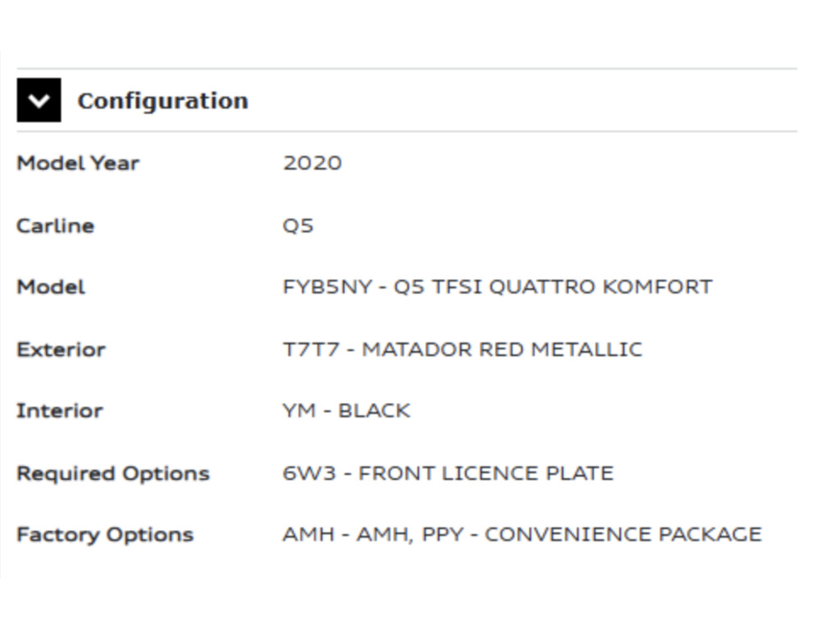Collapse the Configuration section chevron
This screenshot has height=630, width=840.
39,100
